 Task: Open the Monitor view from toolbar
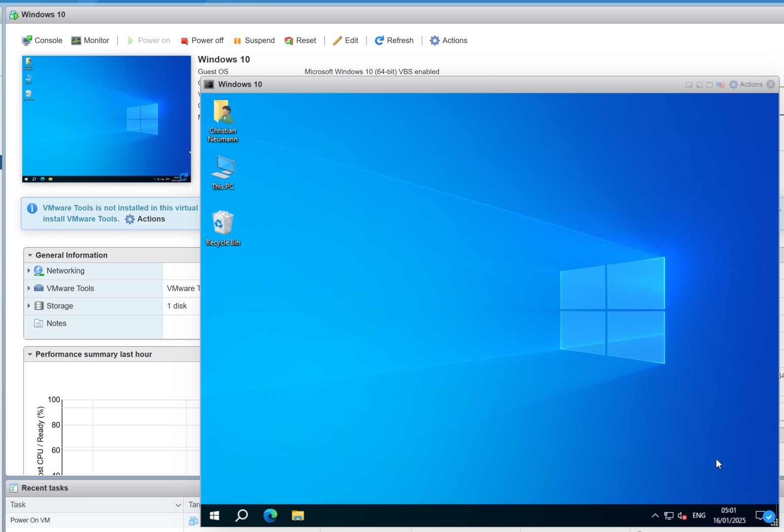tap(90, 40)
